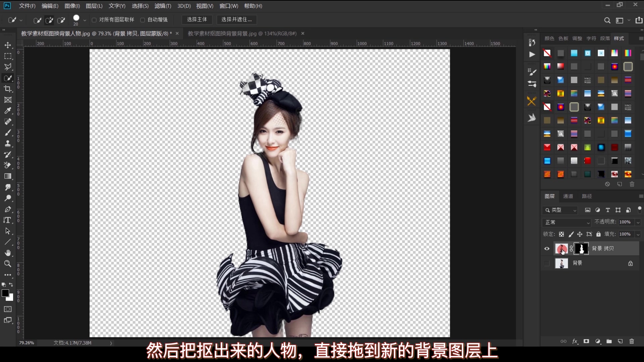Switch to the 色板 panel tab

[563, 39]
